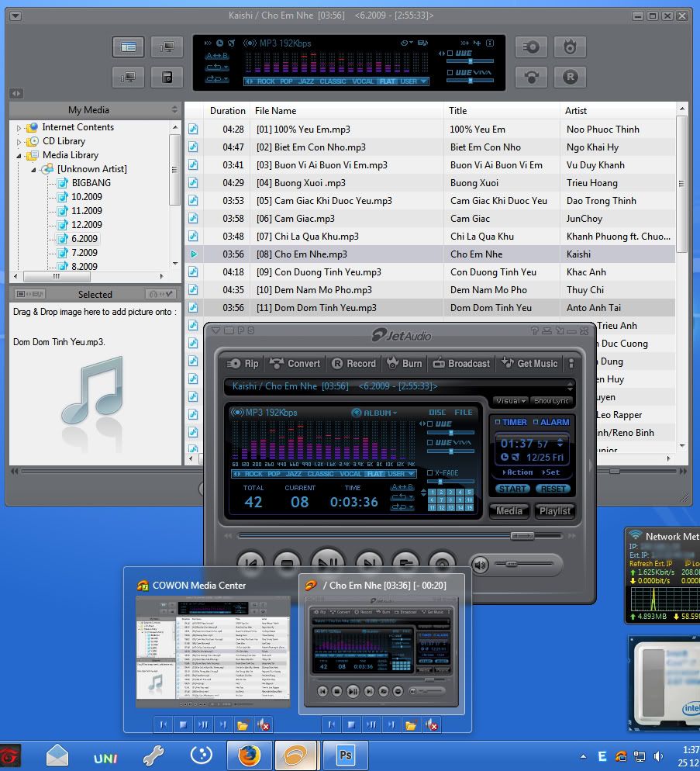Screen dimensions: 700x771
Task: Click the X-FADE slider handle in JetAudio
Action: coord(440,482)
